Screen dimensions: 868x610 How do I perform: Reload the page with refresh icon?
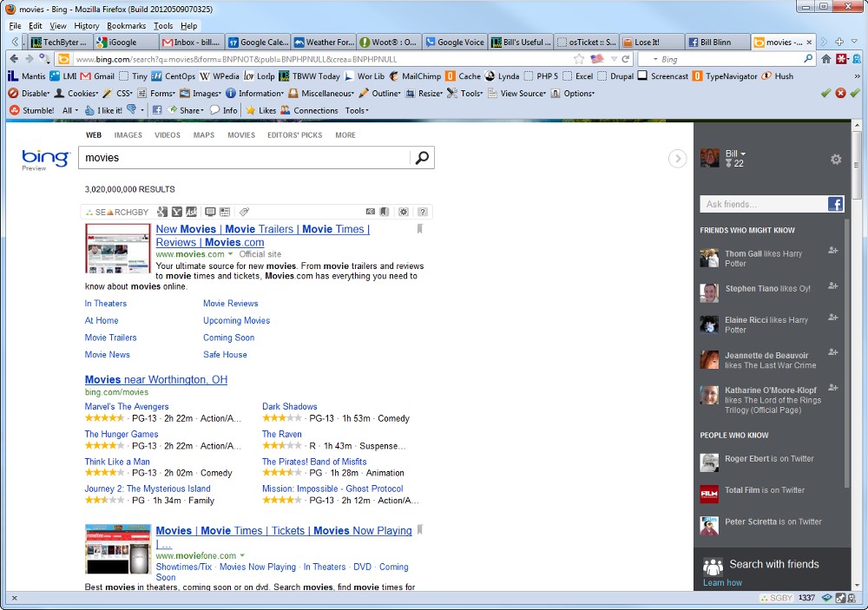(x=626, y=59)
